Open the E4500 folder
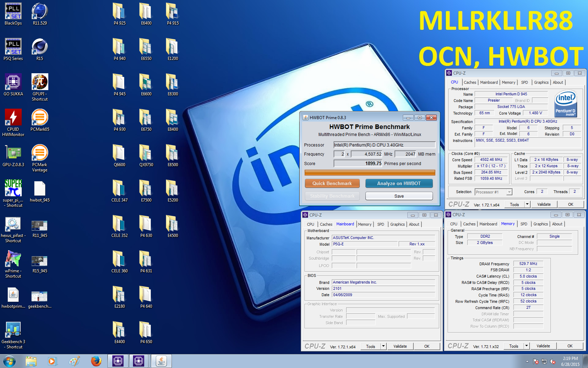This screenshot has width=588, height=368. coord(173,226)
